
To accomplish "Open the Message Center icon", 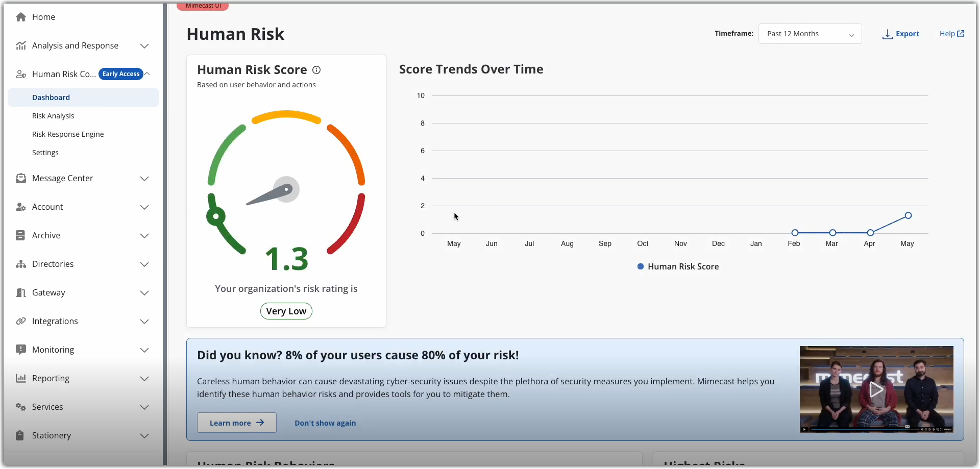I will click(x=20, y=178).
